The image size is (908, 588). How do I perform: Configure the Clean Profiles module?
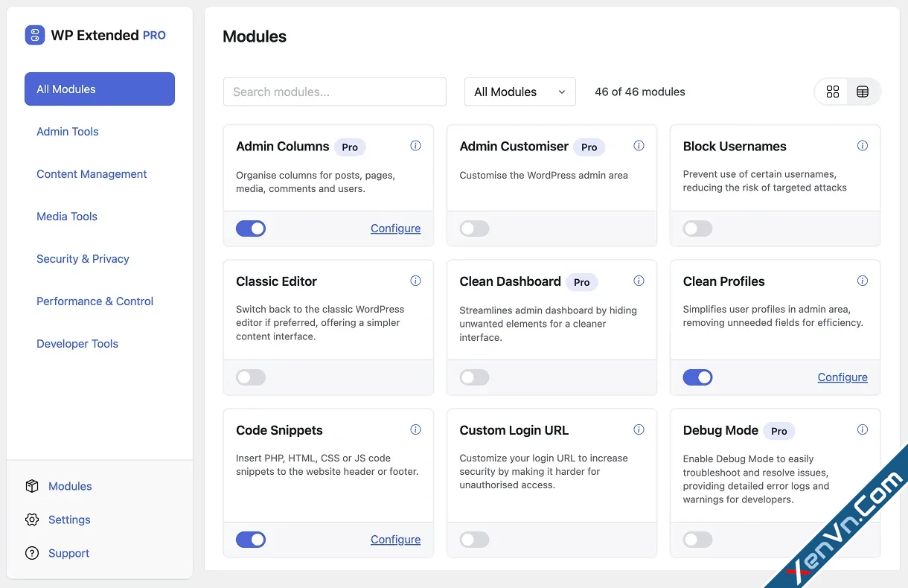843,377
